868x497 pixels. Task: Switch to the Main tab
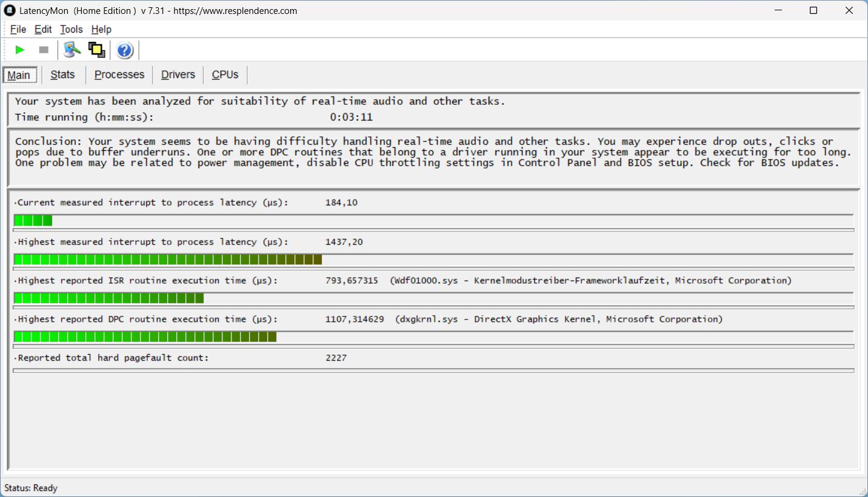pyautogui.click(x=19, y=75)
